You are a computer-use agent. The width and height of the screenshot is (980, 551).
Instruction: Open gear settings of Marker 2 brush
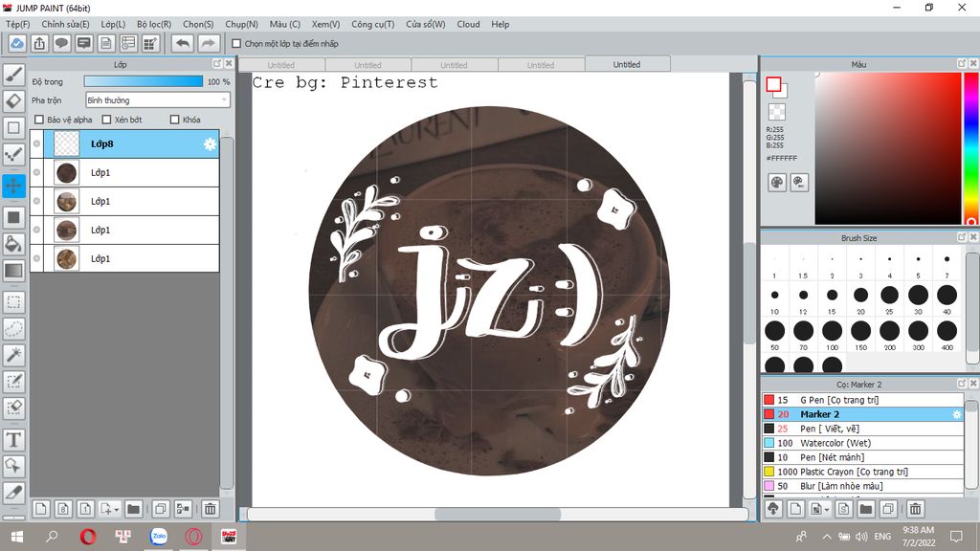click(x=956, y=414)
